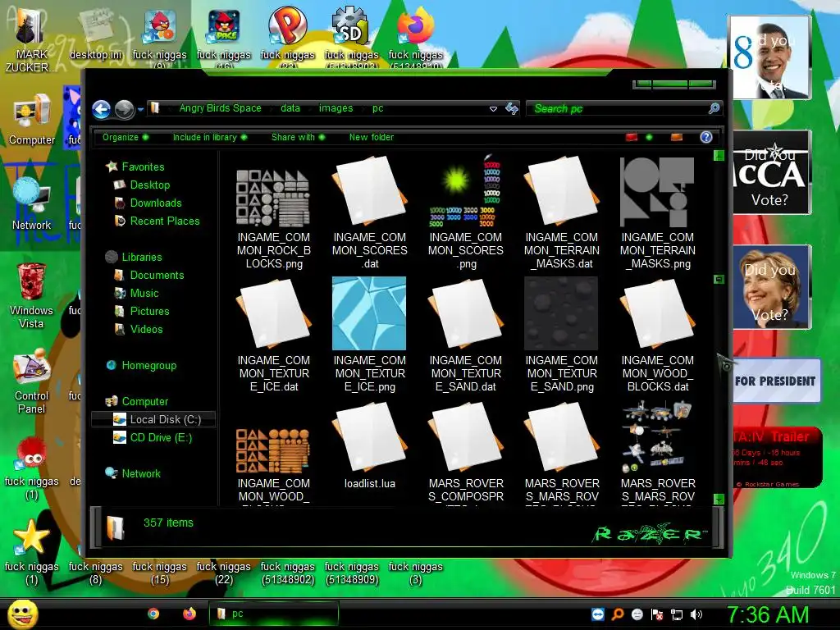Open the Include in library dropdown
This screenshot has height=630, width=840.
click(209, 137)
